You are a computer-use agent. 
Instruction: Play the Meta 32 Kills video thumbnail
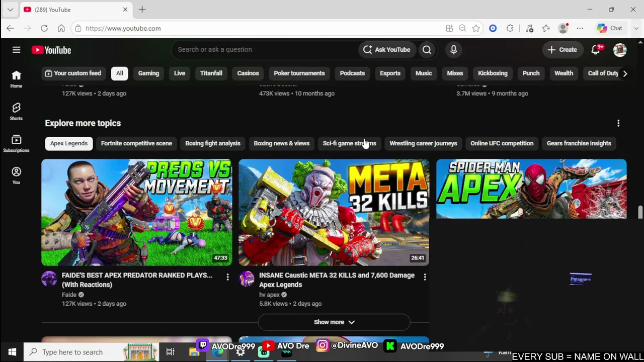334,212
